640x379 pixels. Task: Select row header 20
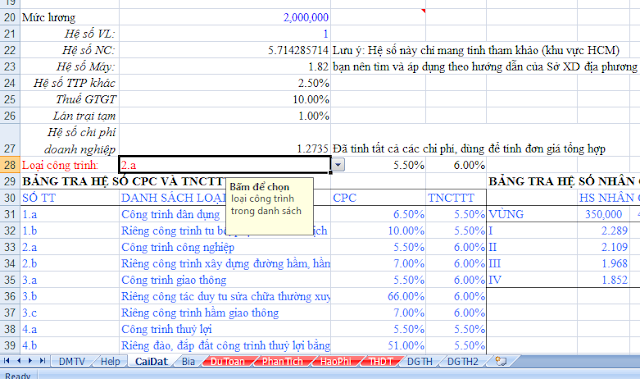pos(10,17)
